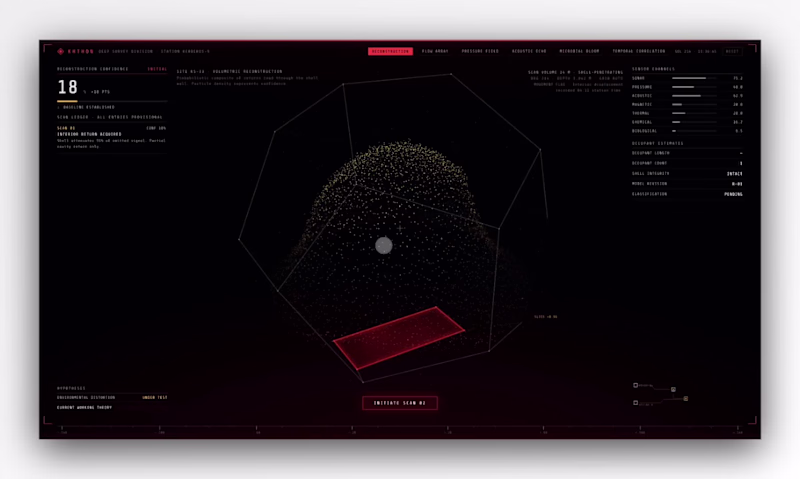The height and width of the screenshot is (479, 800).
Task: Click the Baseline Established status line
Action: click(87, 108)
